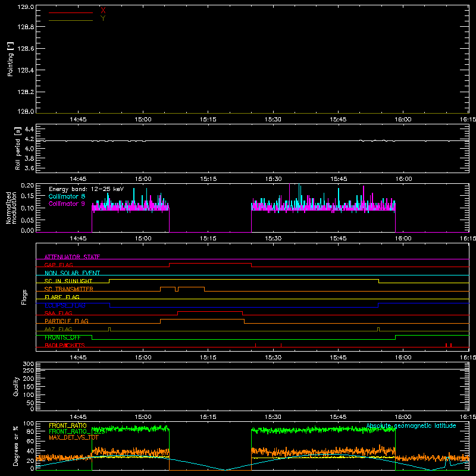Image resolution: width=476 pixels, height=476 pixels.
Task: Select 'Energy band: 12-25 keV' annotation
Action: pyautogui.click(x=86, y=189)
